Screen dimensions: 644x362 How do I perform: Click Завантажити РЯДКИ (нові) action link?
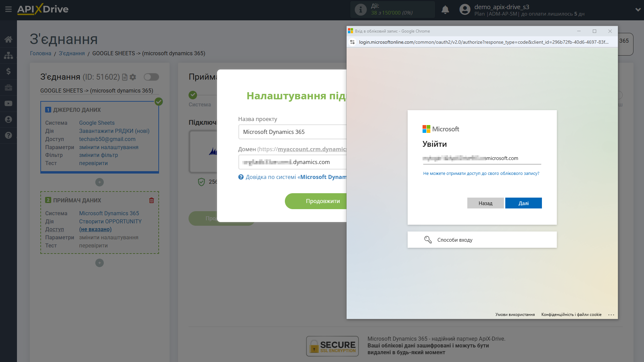point(114,131)
